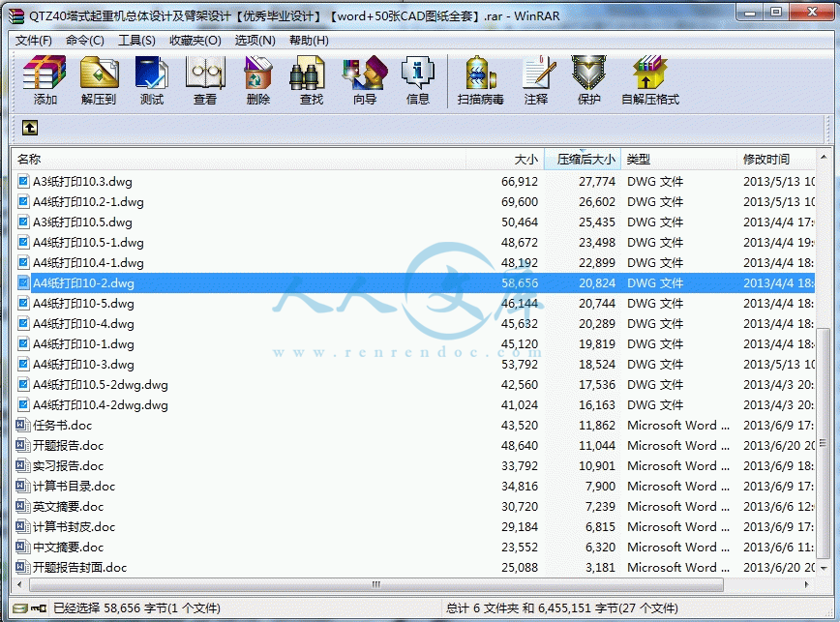Click the 添加 (Add) toolbar icon
840x622 pixels.
[45, 80]
